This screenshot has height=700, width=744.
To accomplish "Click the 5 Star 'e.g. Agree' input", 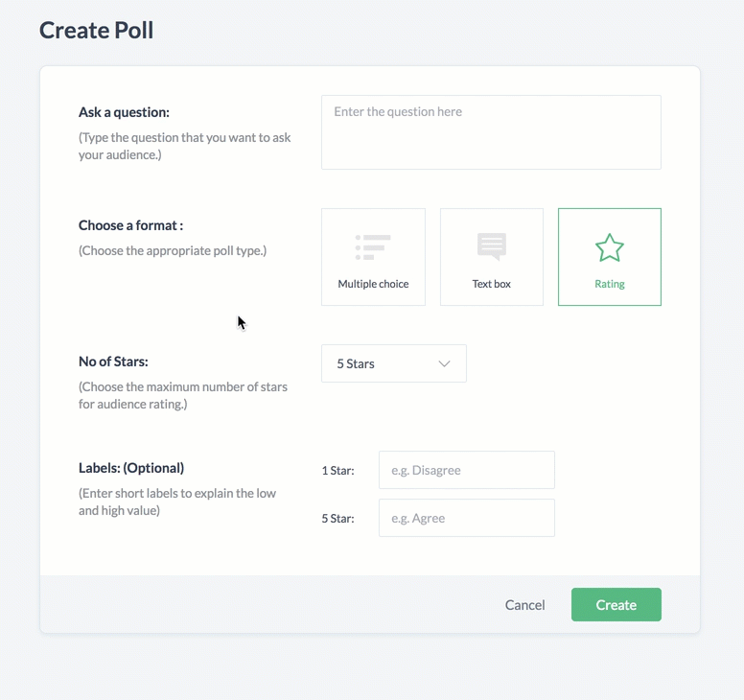I will 466,519.
